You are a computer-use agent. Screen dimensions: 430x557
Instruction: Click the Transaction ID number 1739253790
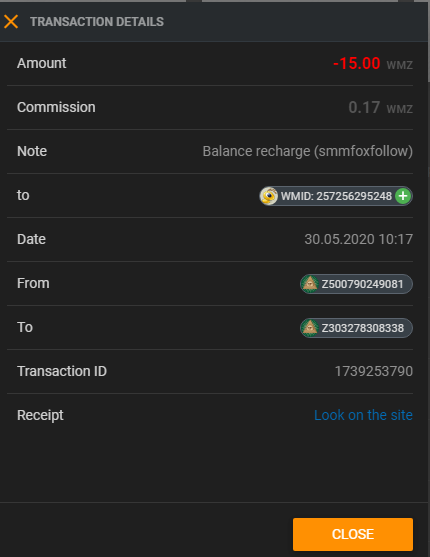[x=374, y=371]
